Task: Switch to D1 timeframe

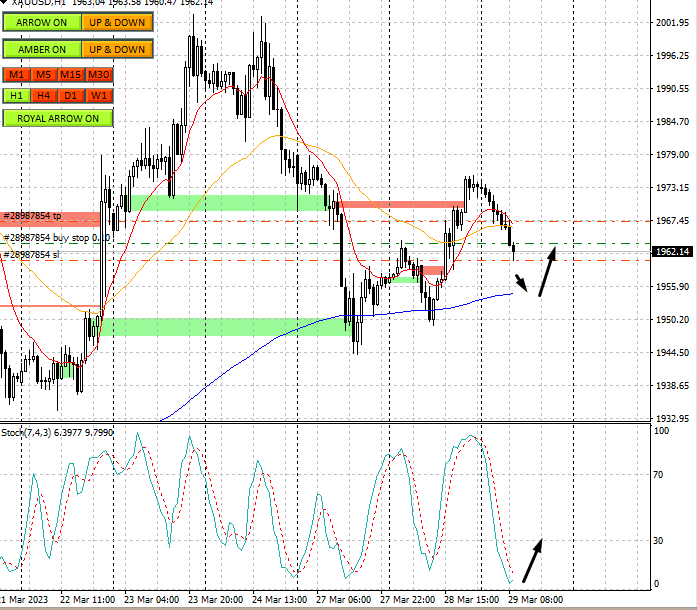Action: pyautogui.click(x=71, y=96)
